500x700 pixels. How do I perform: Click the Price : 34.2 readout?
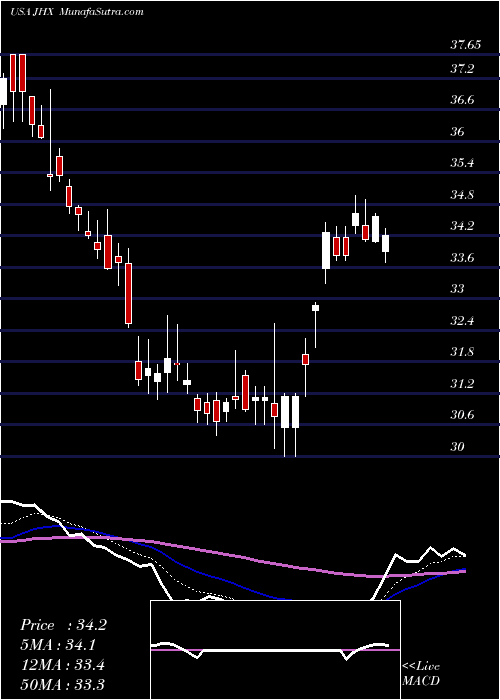point(63,625)
